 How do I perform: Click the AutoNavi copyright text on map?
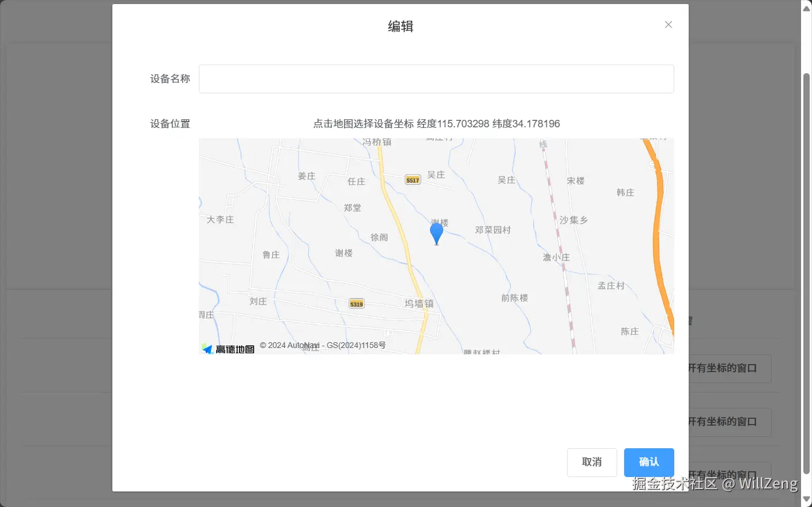pos(323,345)
